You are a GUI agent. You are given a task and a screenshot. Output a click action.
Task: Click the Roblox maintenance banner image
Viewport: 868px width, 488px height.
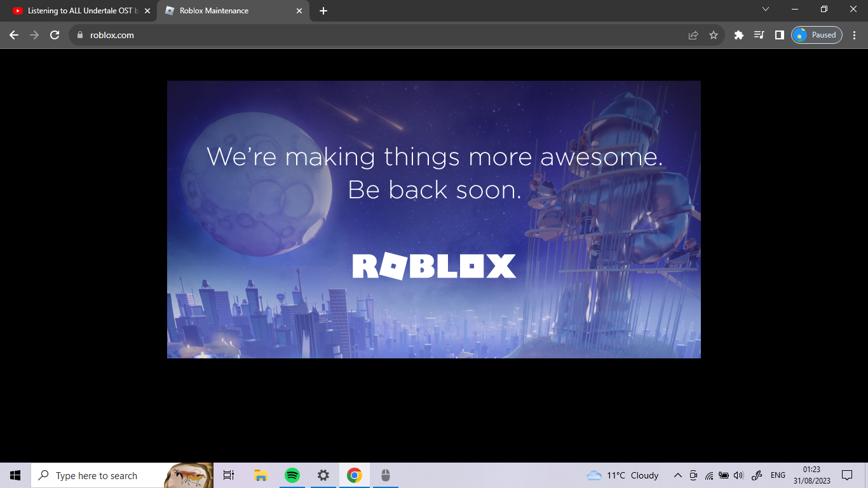(434, 219)
